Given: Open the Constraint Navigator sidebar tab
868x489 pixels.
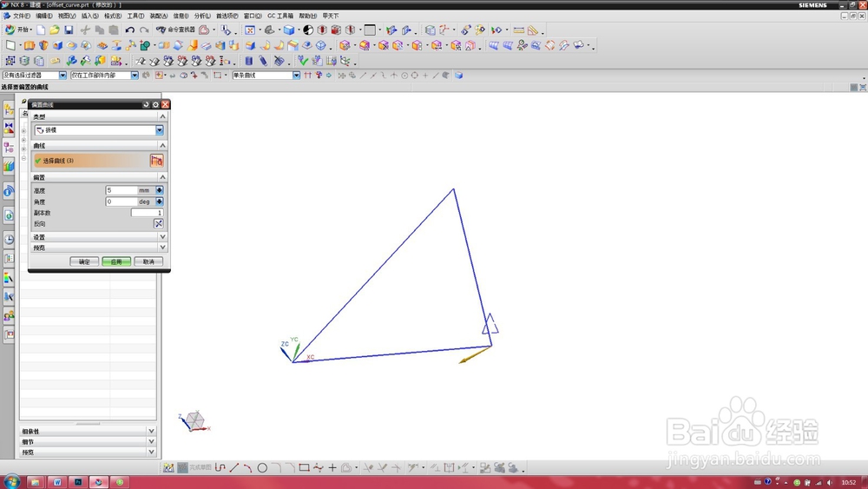Looking at the screenshot, I should point(9,129).
